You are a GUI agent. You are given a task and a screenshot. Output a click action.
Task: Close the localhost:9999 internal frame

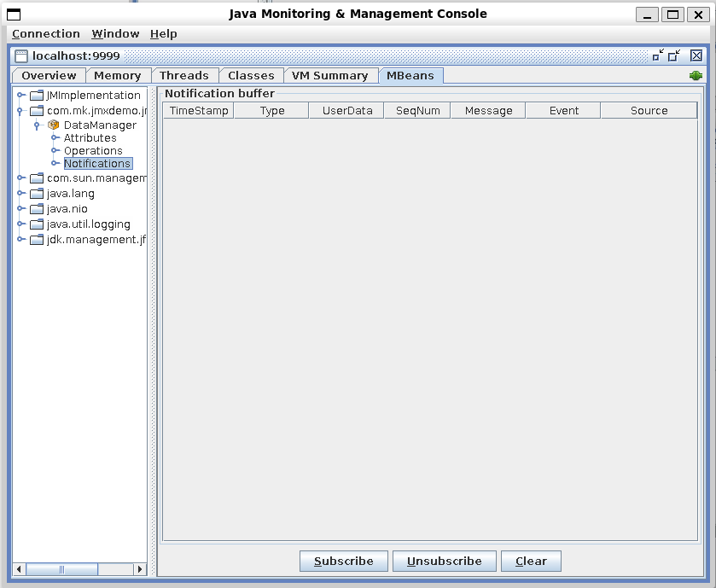(x=696, y=55)
